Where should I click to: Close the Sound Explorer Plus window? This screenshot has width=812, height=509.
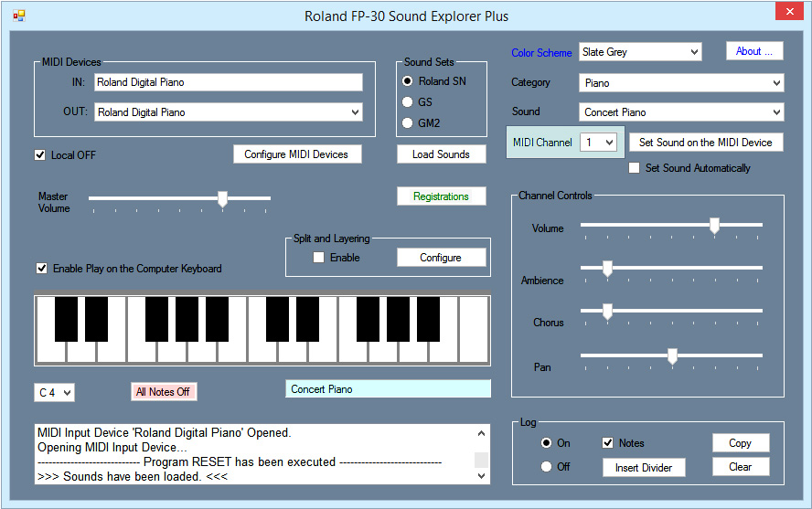(x=789, y=11)
